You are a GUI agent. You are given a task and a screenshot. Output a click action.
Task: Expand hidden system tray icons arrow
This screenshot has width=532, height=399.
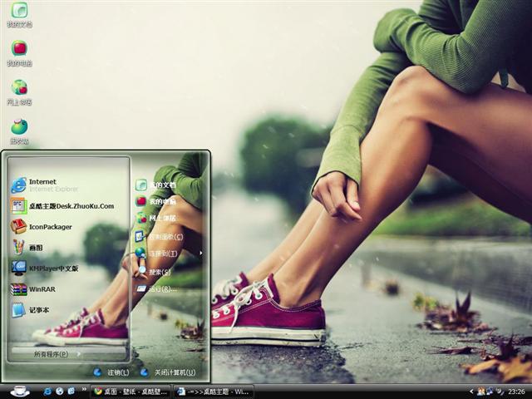coord(471,392)
